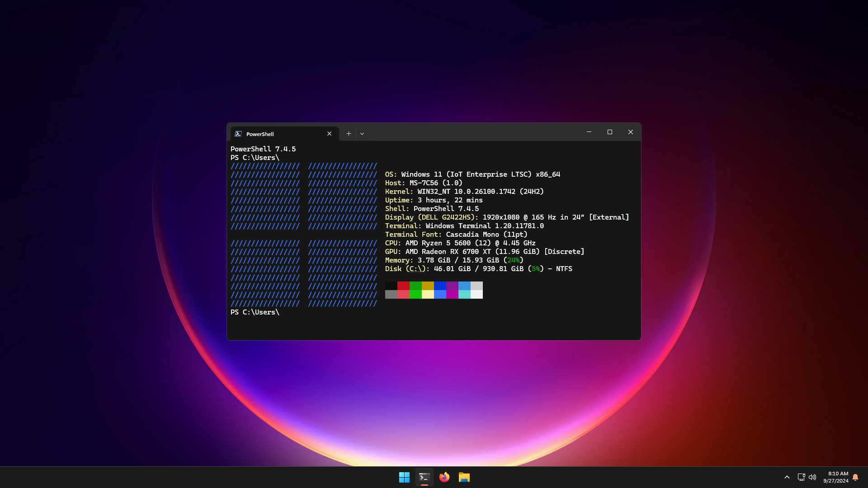Viewport: 868px width, 488px height.
Task: Click 'PowerShell 7.4.5' header text at top
Action: [263, 149]
